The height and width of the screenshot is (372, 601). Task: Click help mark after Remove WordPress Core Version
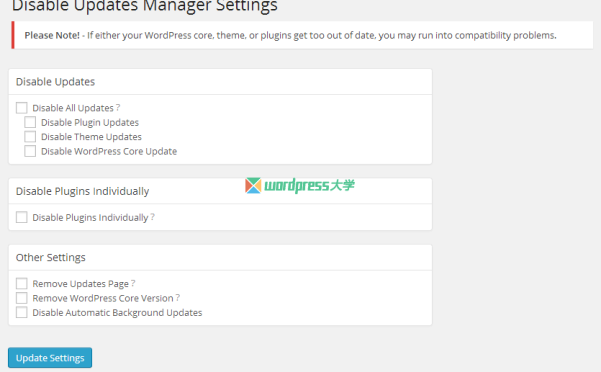178,298
